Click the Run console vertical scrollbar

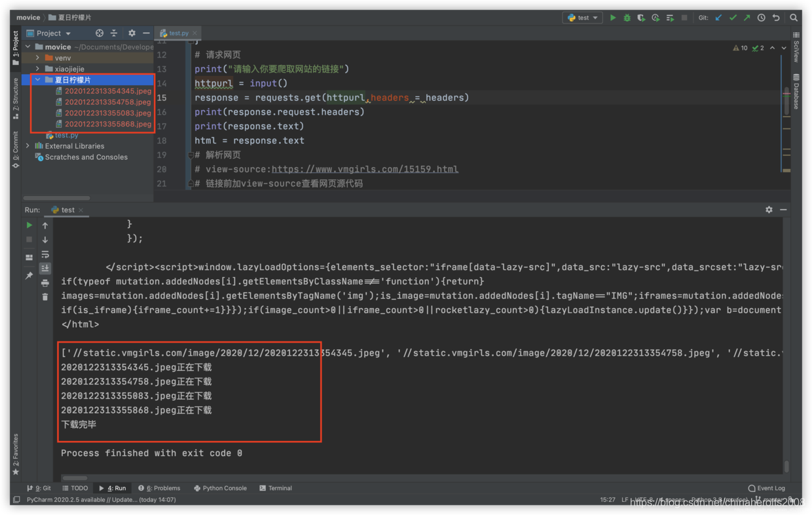(786, 466)
